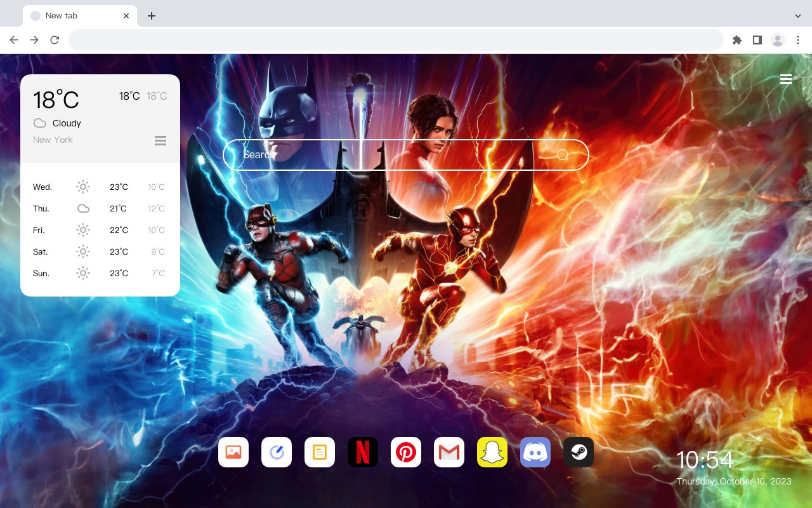This screenshot has width=812, height=508.
Task: Open the Netflix shortcut icon
Action: 363,452
